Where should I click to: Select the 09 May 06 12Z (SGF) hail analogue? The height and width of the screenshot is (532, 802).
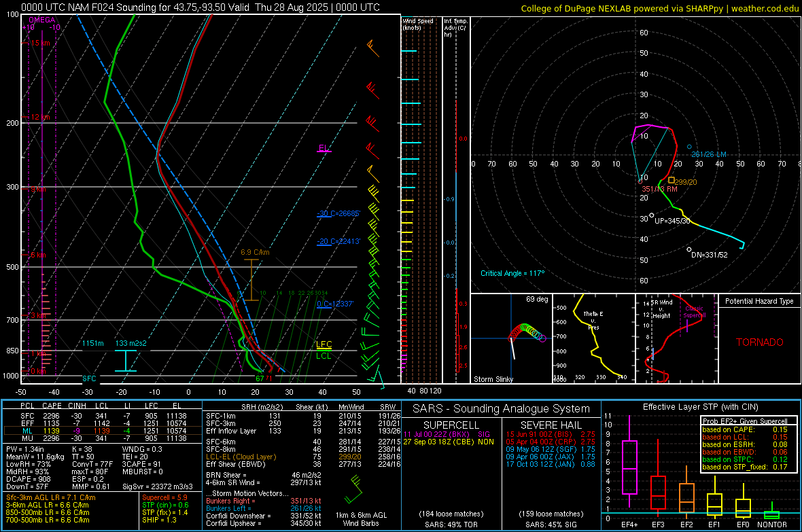[551, 449]
